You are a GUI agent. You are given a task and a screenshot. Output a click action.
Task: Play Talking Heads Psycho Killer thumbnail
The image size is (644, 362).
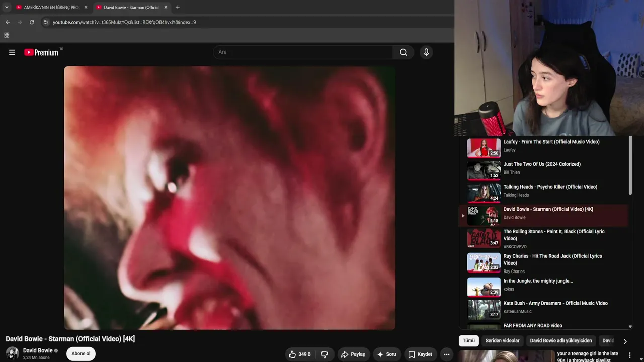pyautogui.click(x=484, y=193)
